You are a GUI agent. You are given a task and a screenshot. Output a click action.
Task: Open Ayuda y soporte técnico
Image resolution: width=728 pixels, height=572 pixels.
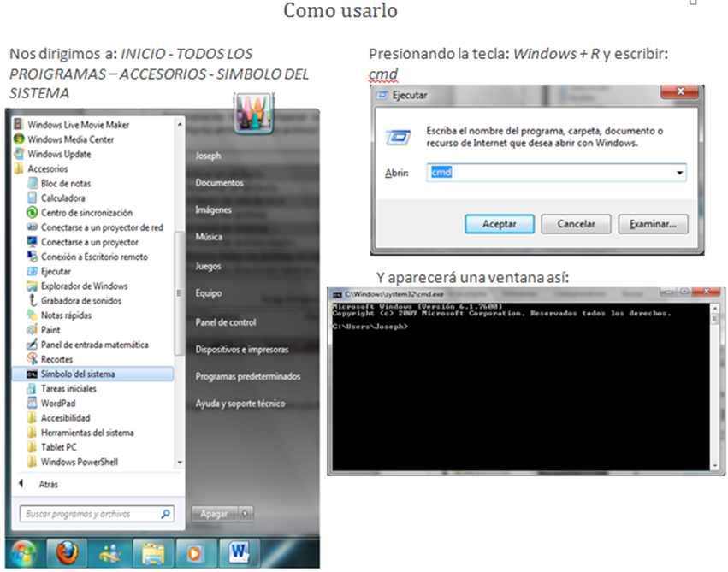240,404
